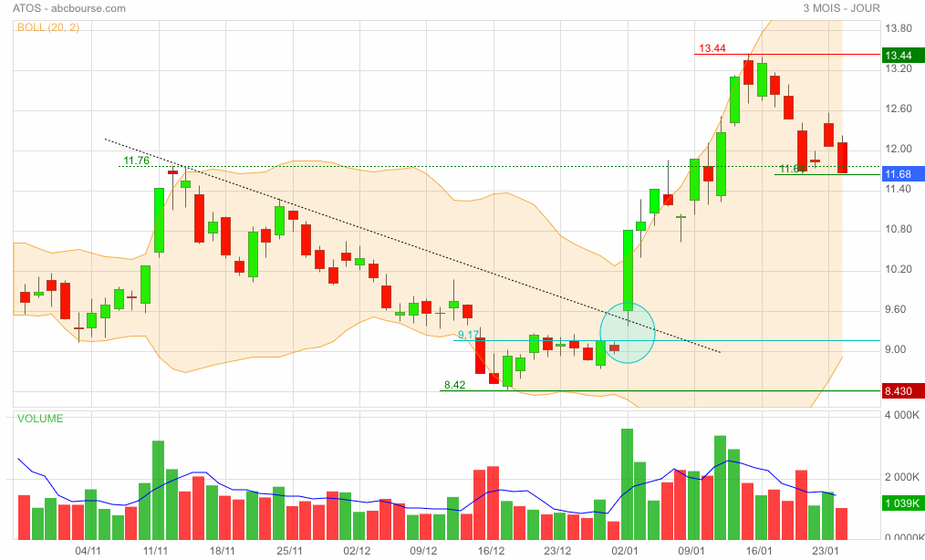The image size is (925, 560).
Task: Click the last red volume bar on the right
Action: (841, 524)
